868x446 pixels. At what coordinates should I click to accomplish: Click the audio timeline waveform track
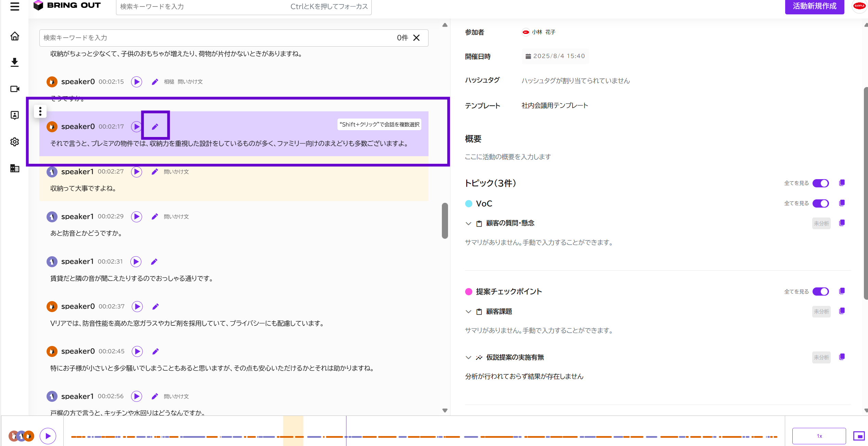(x=424, y=436)
